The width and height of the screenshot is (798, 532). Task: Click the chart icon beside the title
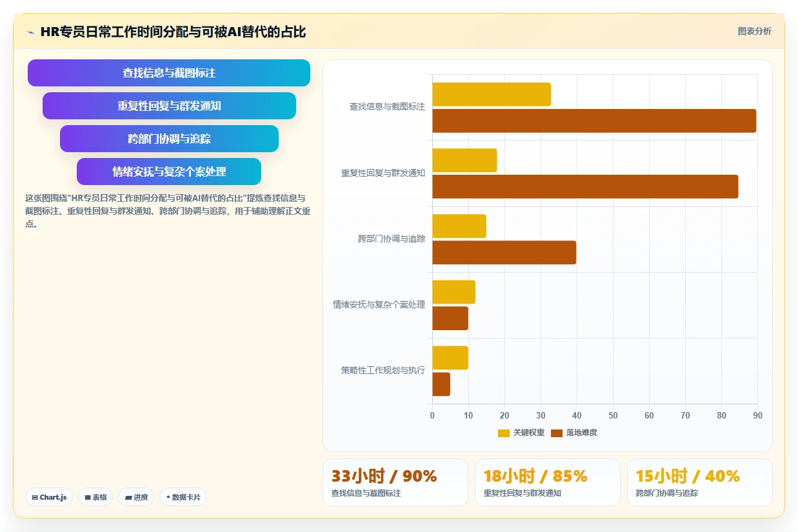(x=31, y=32)
